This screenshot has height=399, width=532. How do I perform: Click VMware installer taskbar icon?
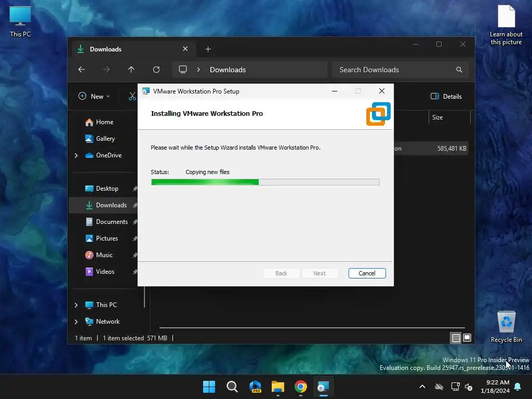[x=323, y=387]
